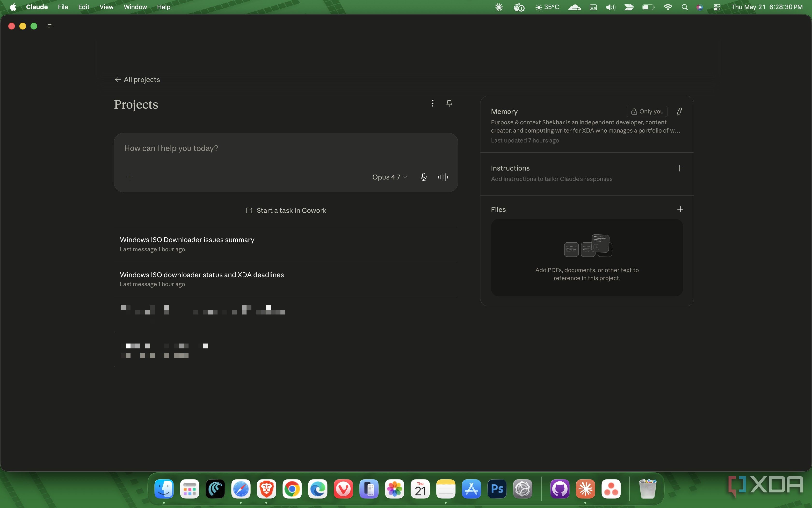Click the Files drop area to add documents
This screenshot has width=812, height=508.
point(587,258)
